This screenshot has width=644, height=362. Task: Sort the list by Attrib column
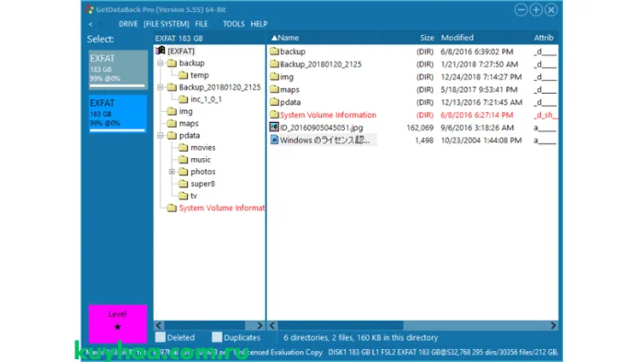point(544,38)
